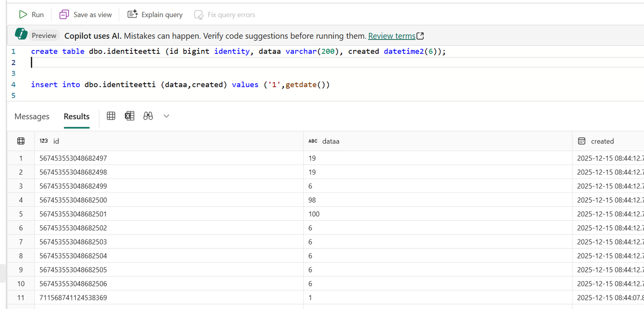Screen dimensions: 644x309
Task: Click the dataa column header
Action: pyautogui.click(x=438, y=141)
